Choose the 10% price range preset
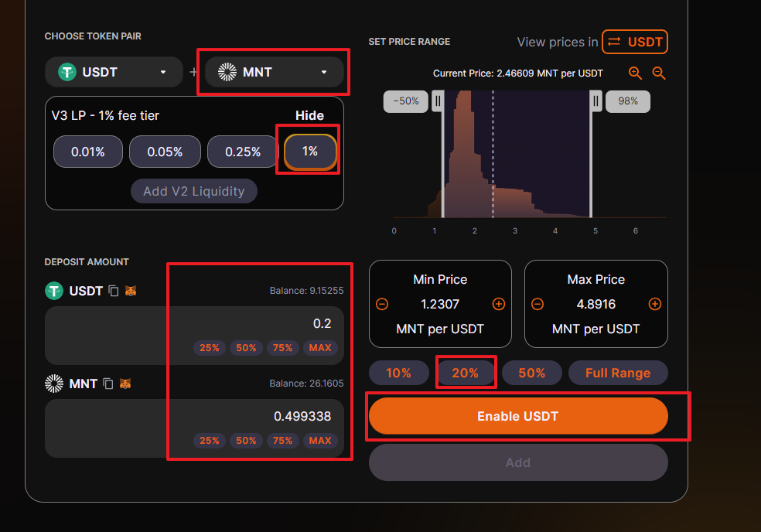The width and height of the screenshot is (761, 532). point(399,373)
